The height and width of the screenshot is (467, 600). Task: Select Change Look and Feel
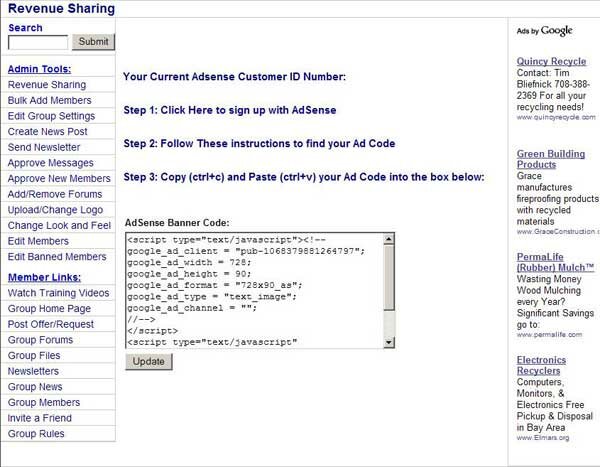pyautogui.click(x=59, y=225)
